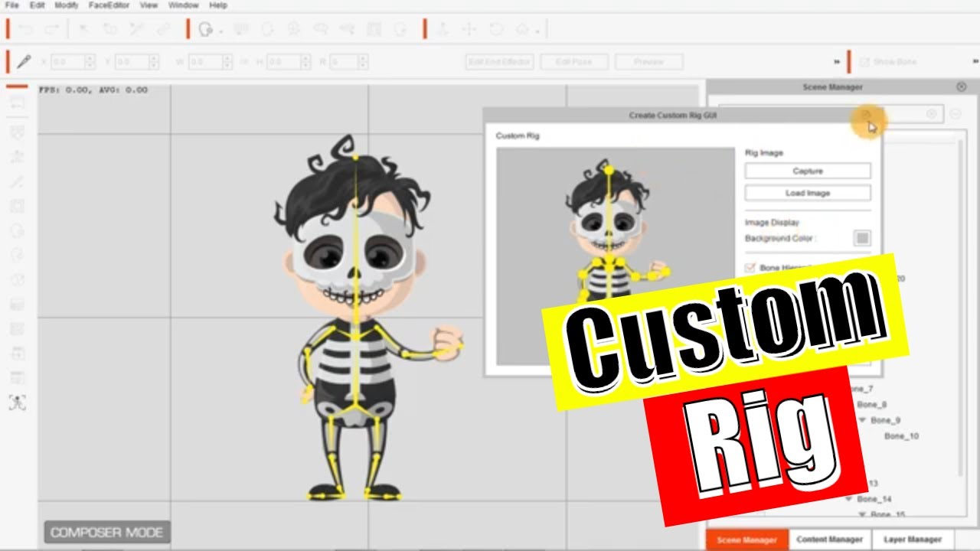The image size is (980, 551).
Task: Click the H height input field
Action: click(x=283, y=62)
